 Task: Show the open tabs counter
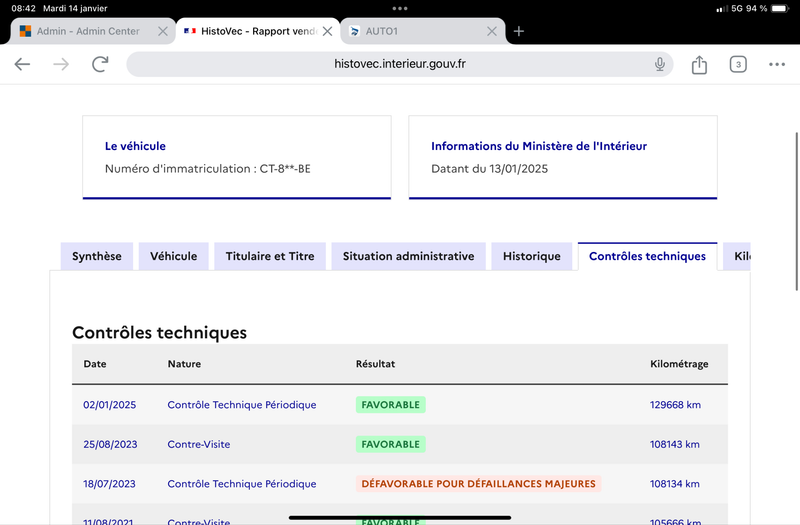[x=738, y=64]
